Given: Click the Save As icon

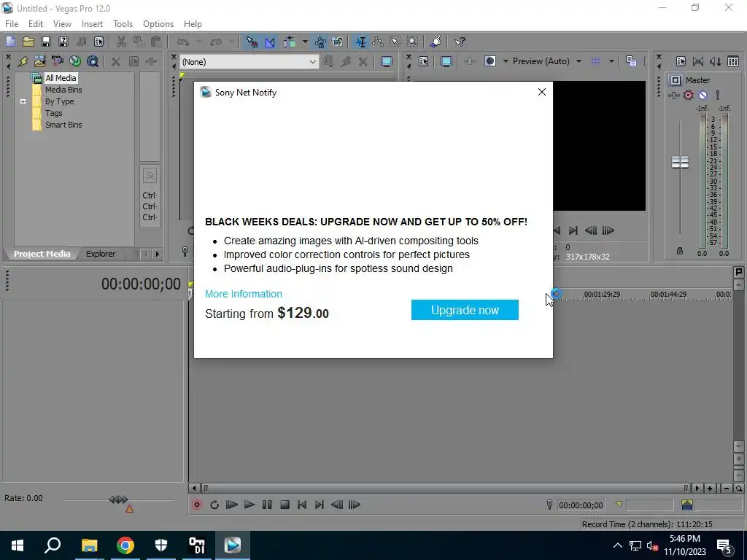Looking at the screenshot, I should [x=63, y=42].
